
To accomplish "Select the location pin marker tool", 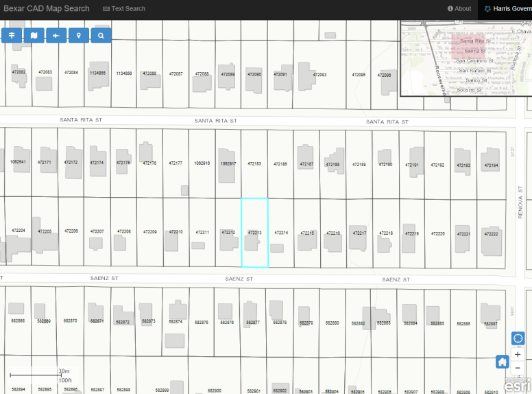I will (x=79, y=36).
